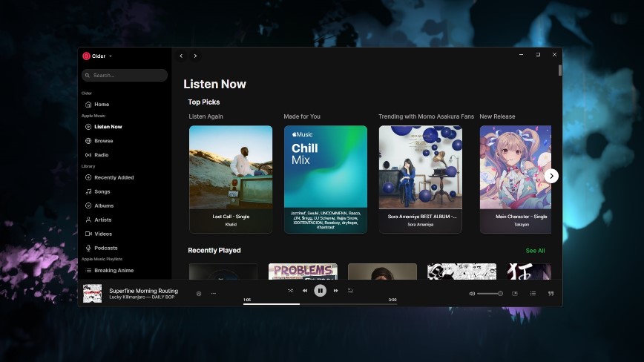Click the Listen Now icon in sidebar
This screenshot has height=362, width=644.
88,127
